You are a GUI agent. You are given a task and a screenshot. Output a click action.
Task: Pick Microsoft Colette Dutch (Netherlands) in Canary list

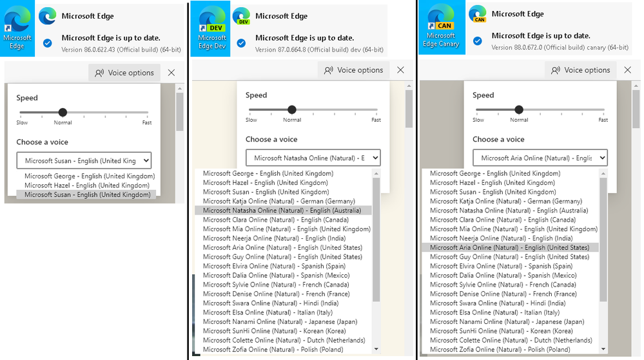[511, 340]
